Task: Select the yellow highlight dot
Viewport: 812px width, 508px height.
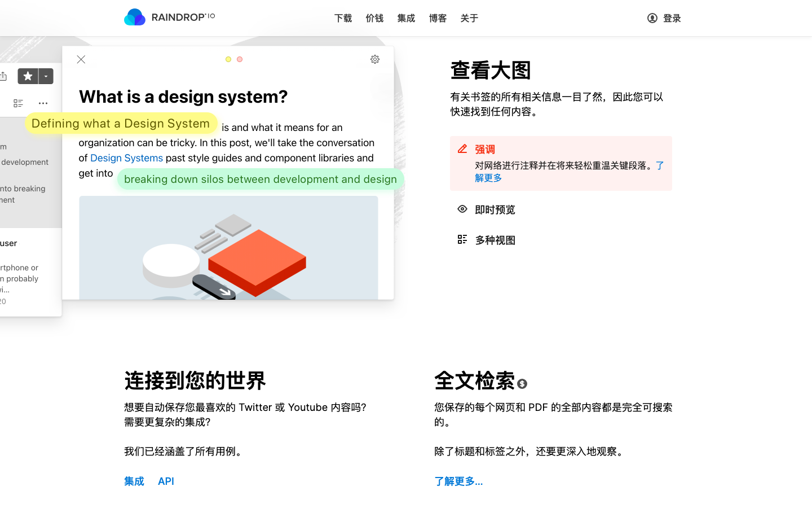Action: (x=228, y=59)
